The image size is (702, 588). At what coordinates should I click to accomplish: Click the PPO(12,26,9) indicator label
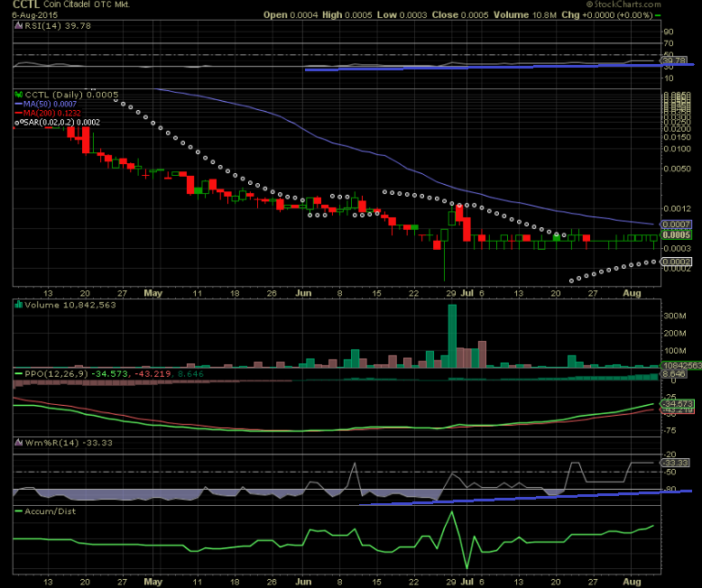56,373
